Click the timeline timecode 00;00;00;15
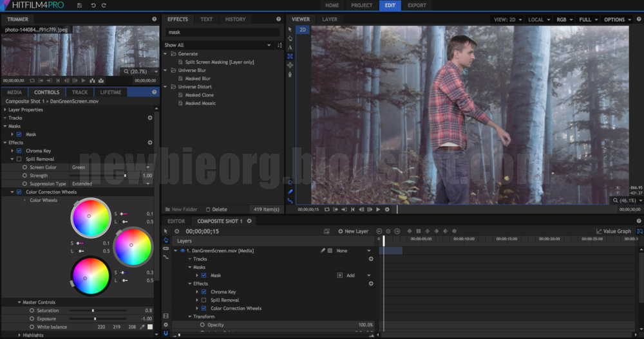 (x=202, y=232)
